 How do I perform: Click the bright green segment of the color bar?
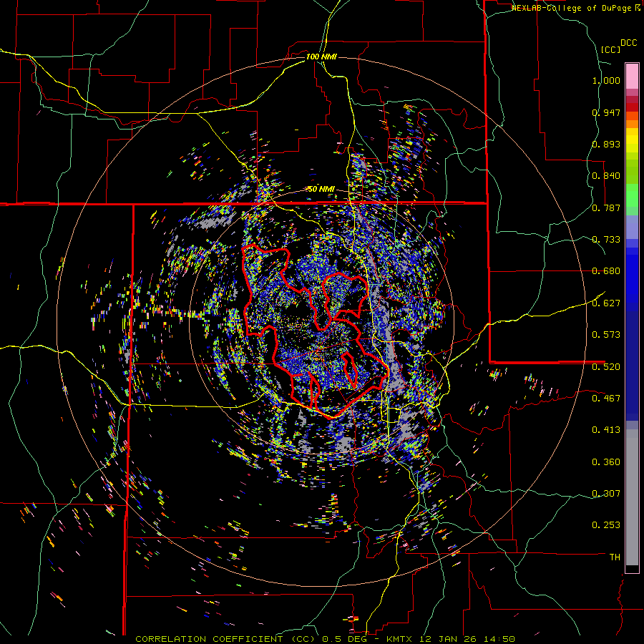point(632,195)
